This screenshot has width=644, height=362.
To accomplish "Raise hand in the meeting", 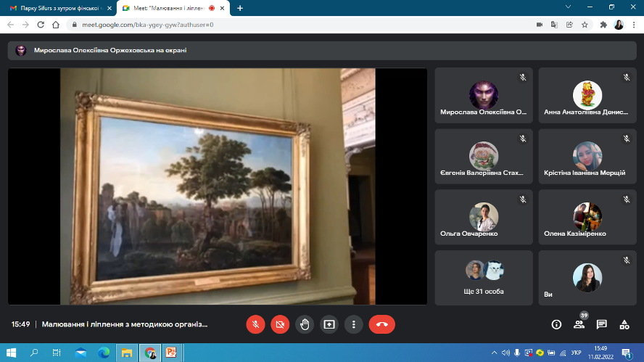I will pyautogui.click(x=305, y=324).
